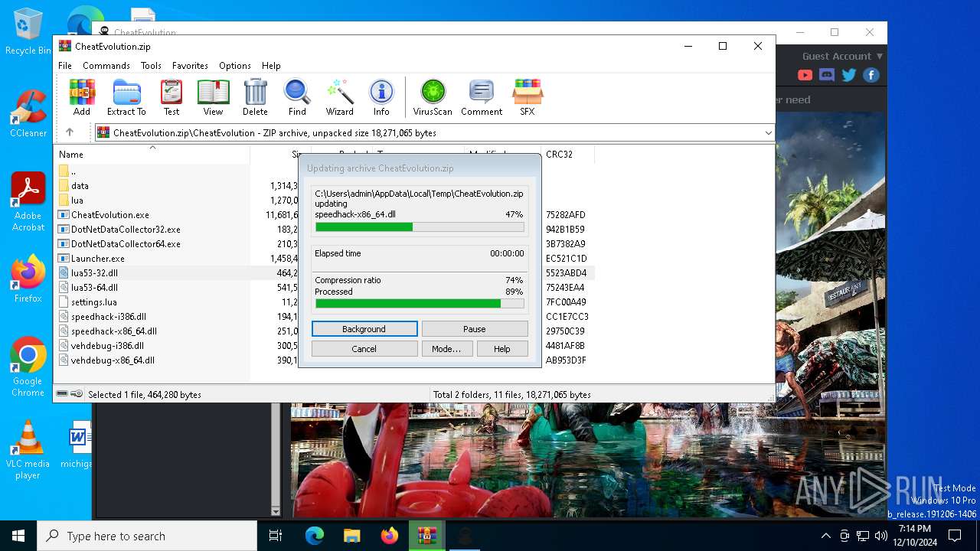Show hidden system tray icons chevron

825,536
